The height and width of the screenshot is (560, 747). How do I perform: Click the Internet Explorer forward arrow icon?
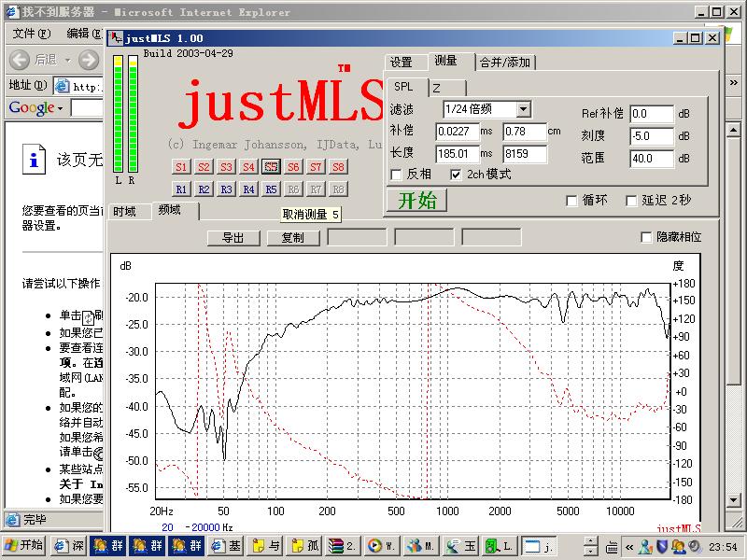click(89, 60)
